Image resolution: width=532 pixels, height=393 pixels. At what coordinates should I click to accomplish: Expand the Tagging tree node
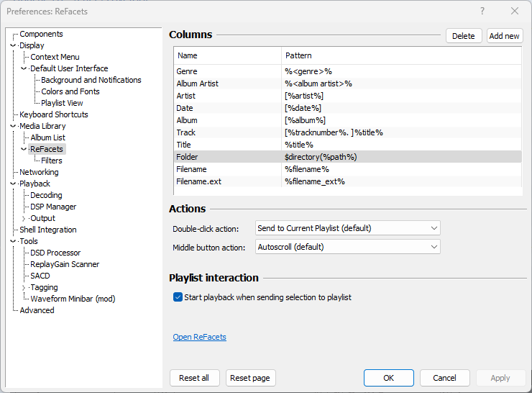tap(24, 288)
